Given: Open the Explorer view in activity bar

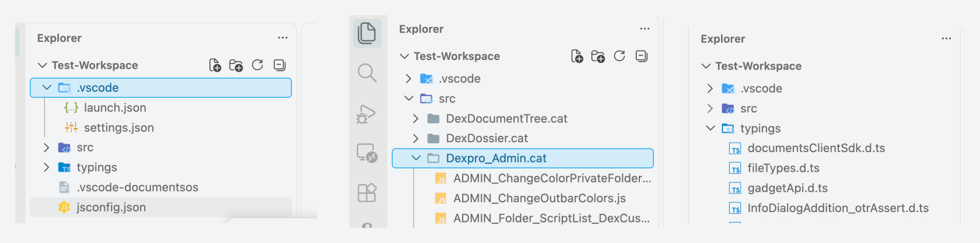Looking at the screenshot, I should point(367,33).
